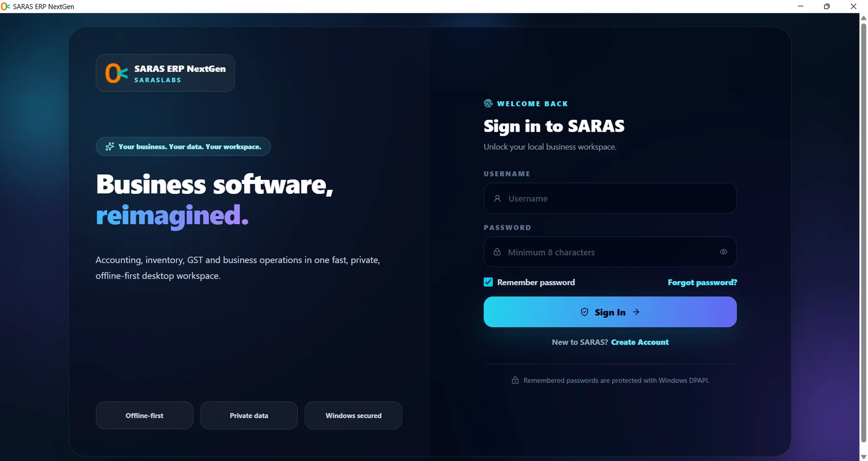
Task: Click the SARAS orange logo icon in header
Action: (116, 73)
